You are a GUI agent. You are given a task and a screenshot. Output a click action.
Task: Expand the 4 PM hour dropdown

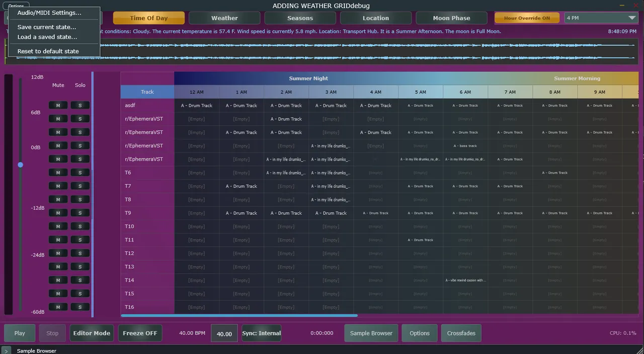click(601, 18)
